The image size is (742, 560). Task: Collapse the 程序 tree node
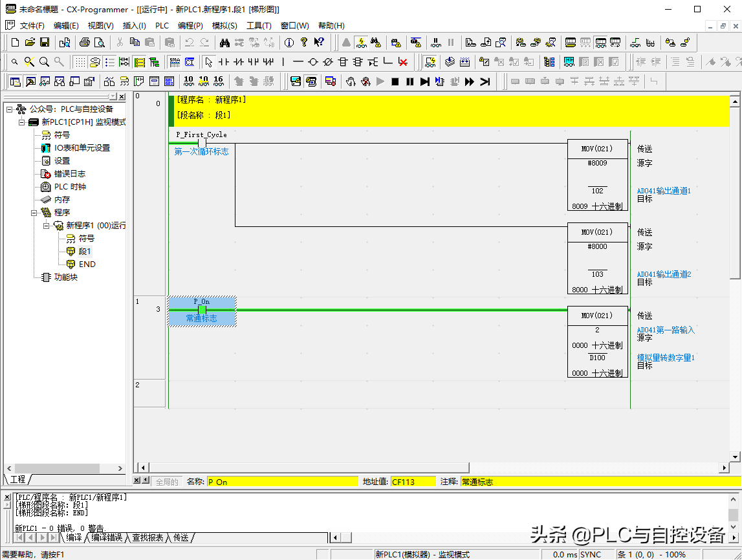tap(34, 212)
